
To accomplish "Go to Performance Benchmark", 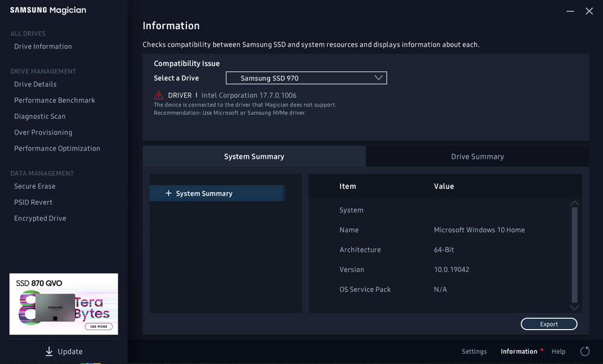I will pyautogui.click(x=54, y=100).
